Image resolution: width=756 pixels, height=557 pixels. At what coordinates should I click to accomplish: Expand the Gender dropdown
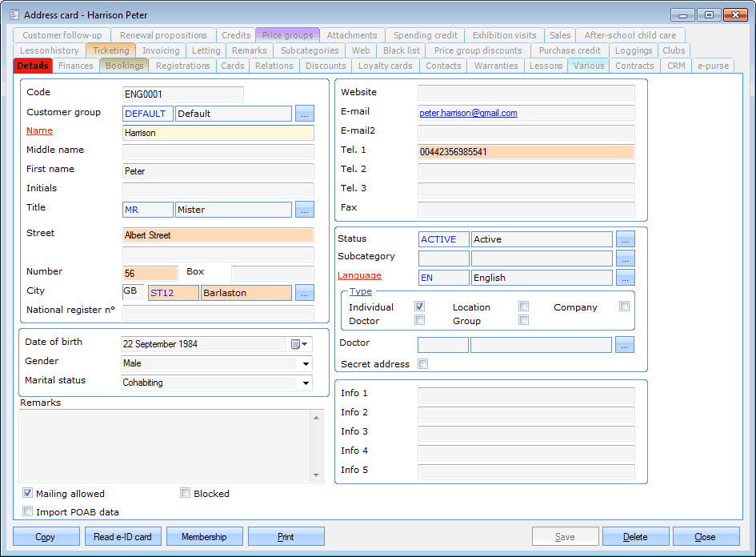point(305,363)
